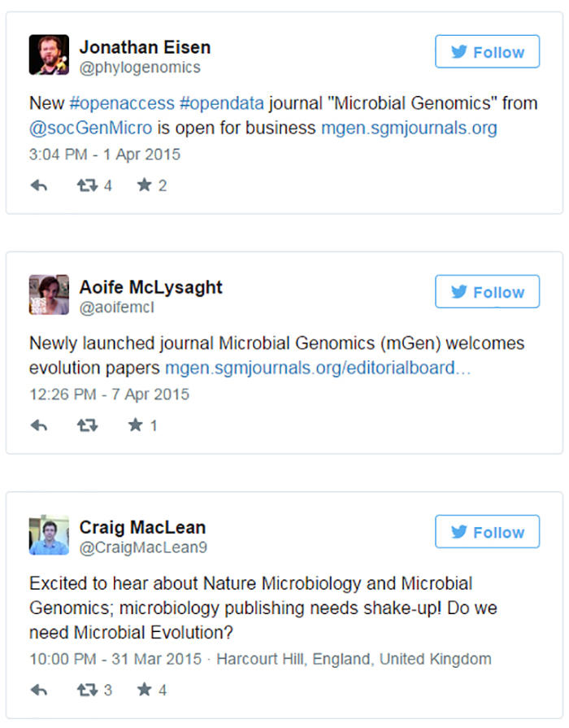Retweet Aoife McLysaght's tweet
Image resolution: width=569 pixels, height=728 pixels.
click(x=87, y=425)
